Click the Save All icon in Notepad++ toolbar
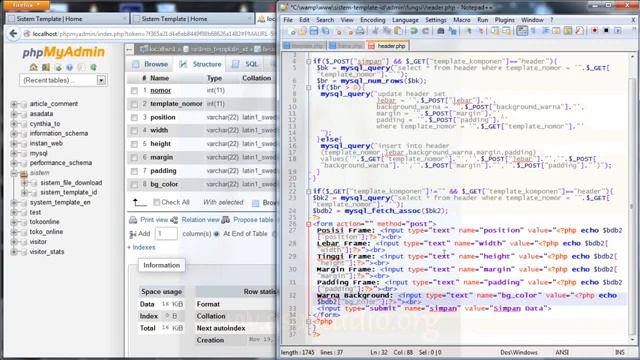This screenshot has height=360, width=640. (325, 31)
